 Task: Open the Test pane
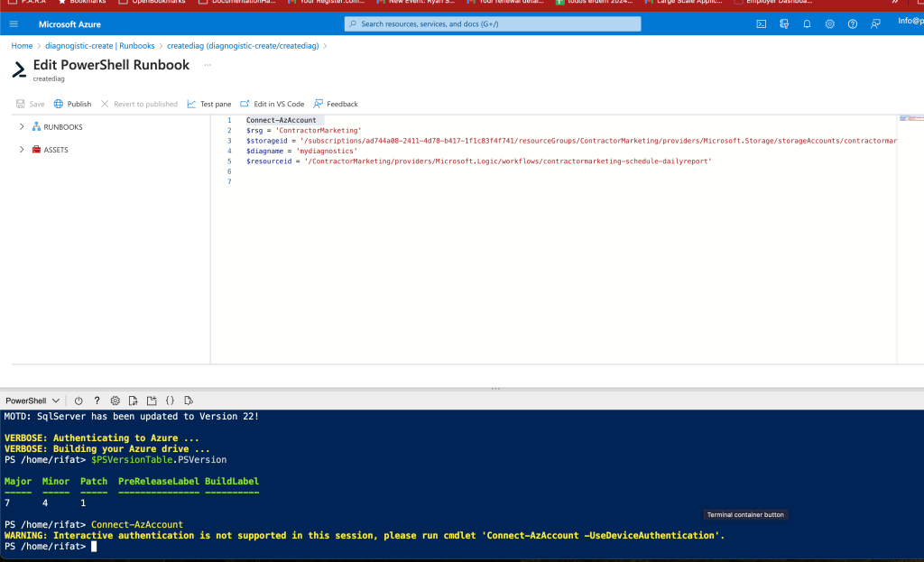click(x=209, y=104)
